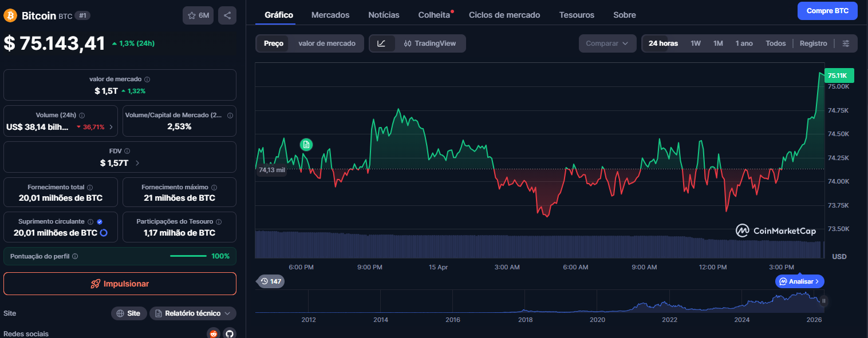Click the 2,53% volume ratio value
This screenshot has width=868, height=338.
tap(179, 126)
